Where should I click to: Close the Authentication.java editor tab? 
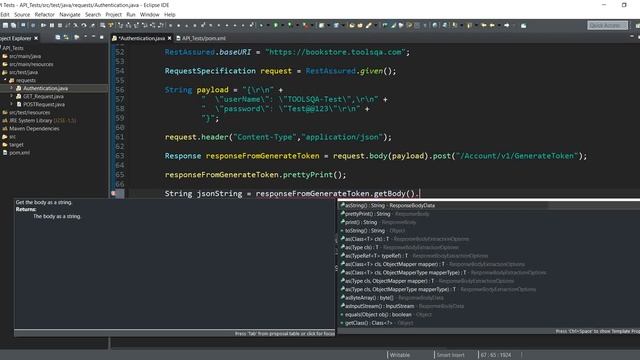click(x=169, y=38)
